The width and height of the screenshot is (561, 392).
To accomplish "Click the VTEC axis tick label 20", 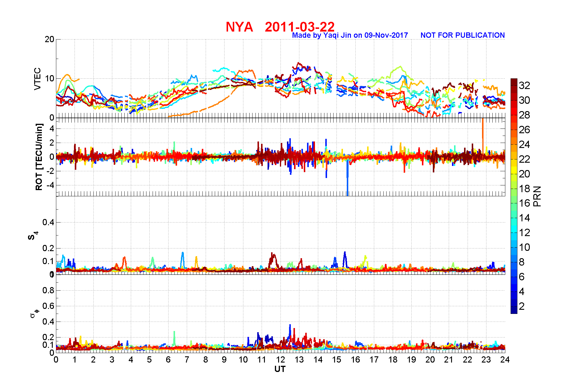I will [x=49, y=39].
